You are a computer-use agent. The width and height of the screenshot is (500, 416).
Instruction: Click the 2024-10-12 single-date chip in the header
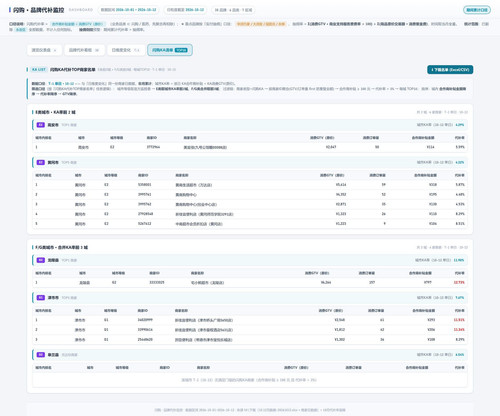185,10
